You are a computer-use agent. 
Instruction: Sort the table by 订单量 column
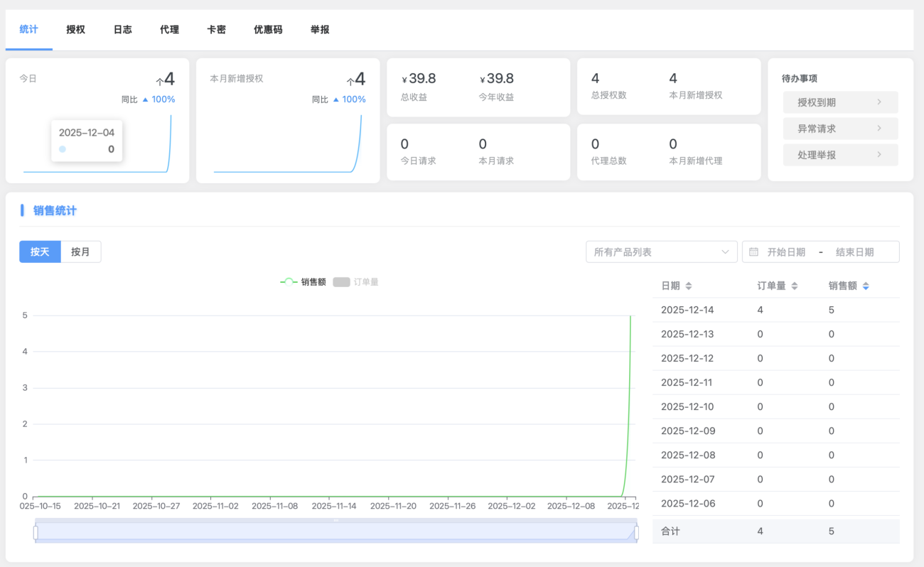[x=794, y=286]
